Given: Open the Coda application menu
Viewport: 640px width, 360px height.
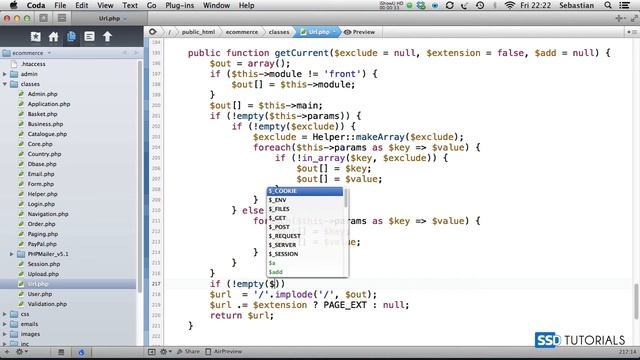Looking at the screenshot, I should (36, 5).
